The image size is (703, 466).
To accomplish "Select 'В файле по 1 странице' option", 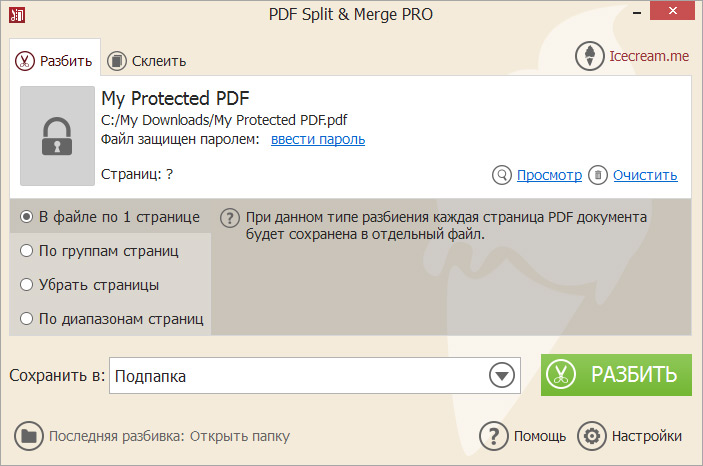I will 110,217.
